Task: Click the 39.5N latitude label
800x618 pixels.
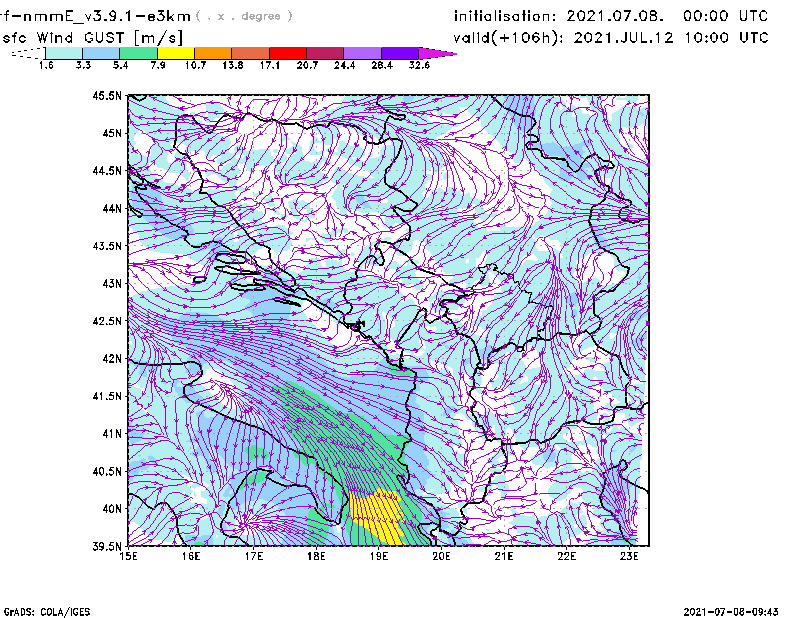Action: click(107, 546)
